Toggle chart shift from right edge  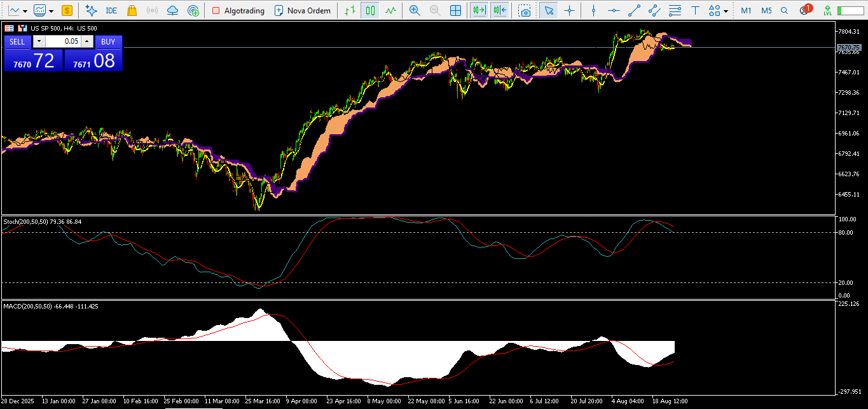click(x=500, y=10)
